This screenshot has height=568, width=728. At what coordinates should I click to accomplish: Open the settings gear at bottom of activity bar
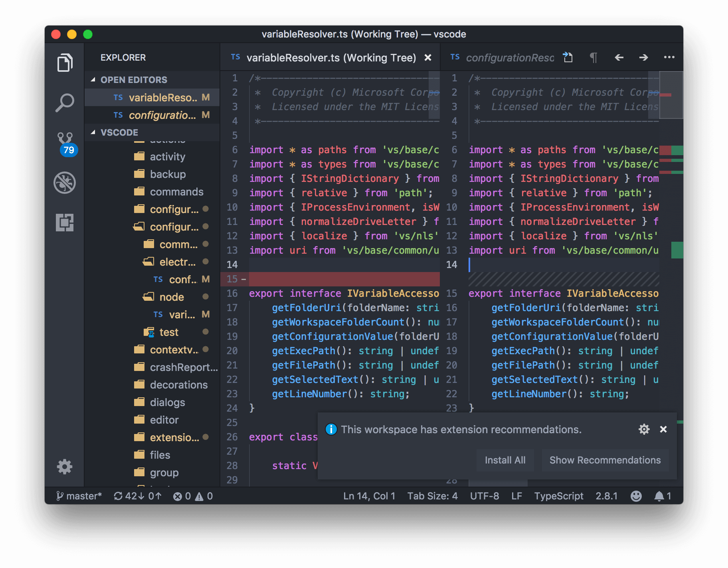(x=65, y=467)
